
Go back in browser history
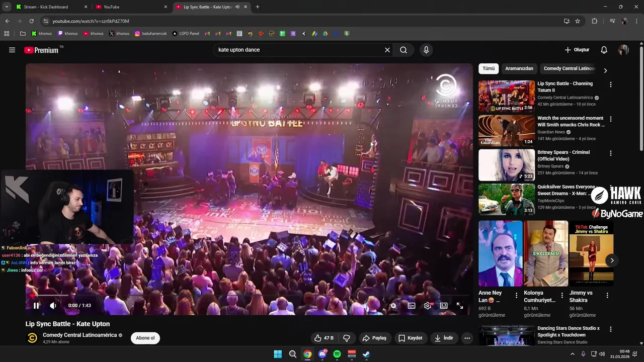click(7, 21)
